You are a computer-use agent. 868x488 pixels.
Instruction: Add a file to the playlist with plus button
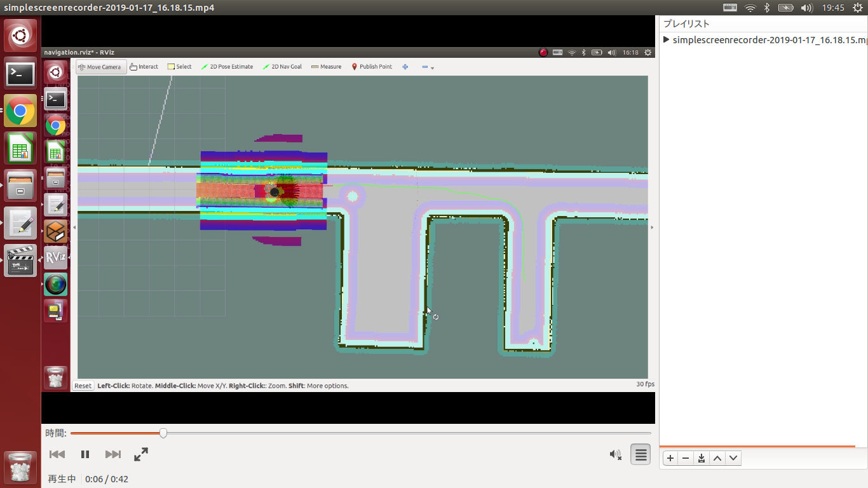coord(670,458)
